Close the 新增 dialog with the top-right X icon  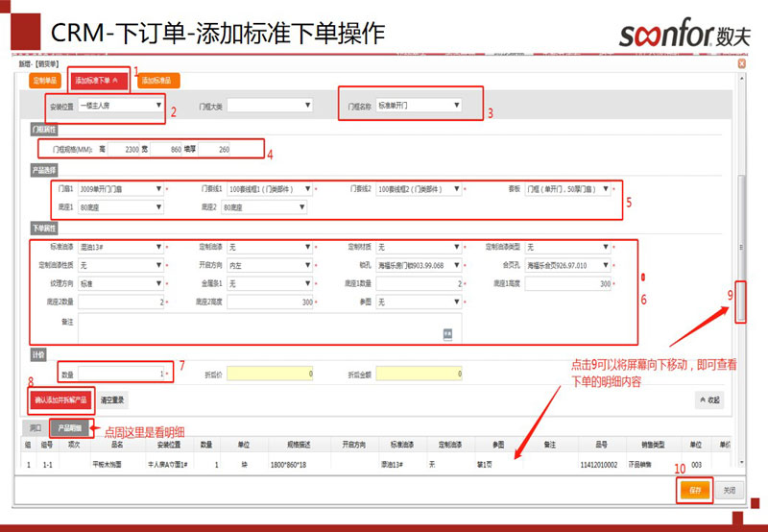[x=743, y=62]
